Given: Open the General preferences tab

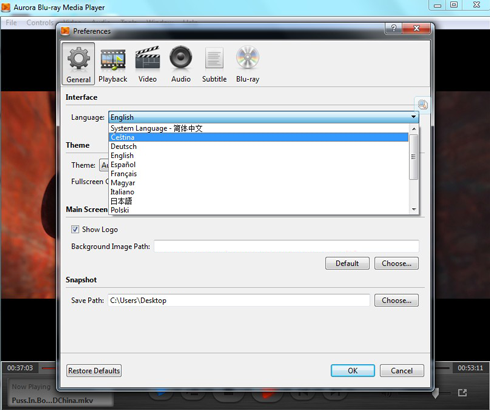Looking at the screenshot, I should [79, 64].
